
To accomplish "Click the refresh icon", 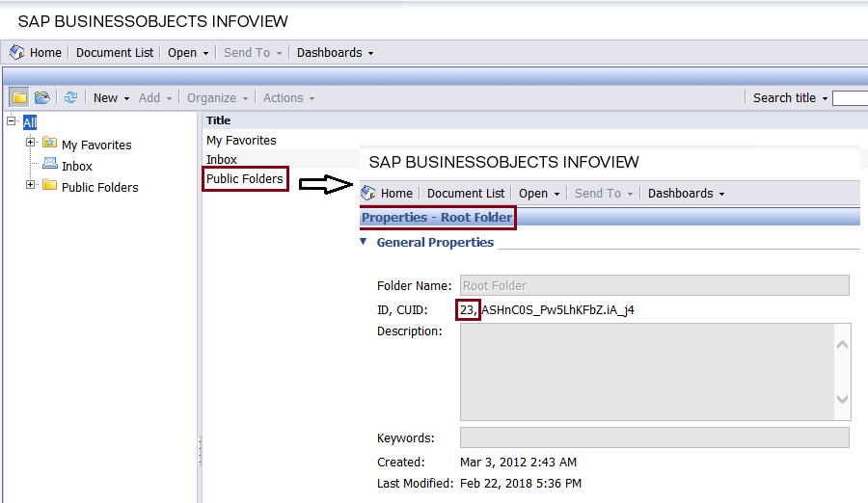I will coord(70,98).
